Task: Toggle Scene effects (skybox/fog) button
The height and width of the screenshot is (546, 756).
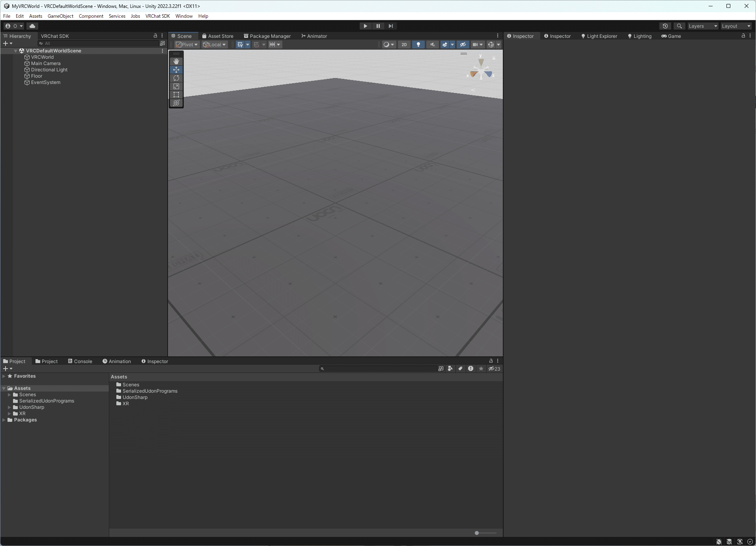Action: 445,45
